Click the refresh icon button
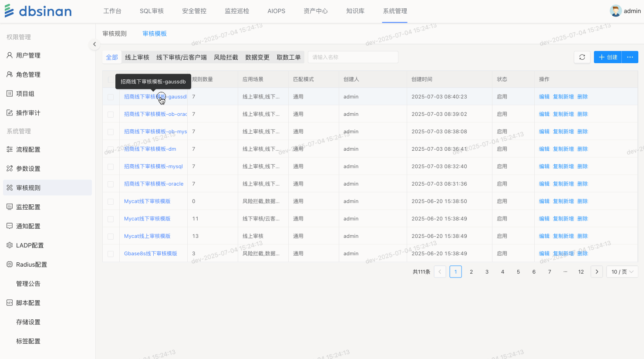 (x=582, y=57)
